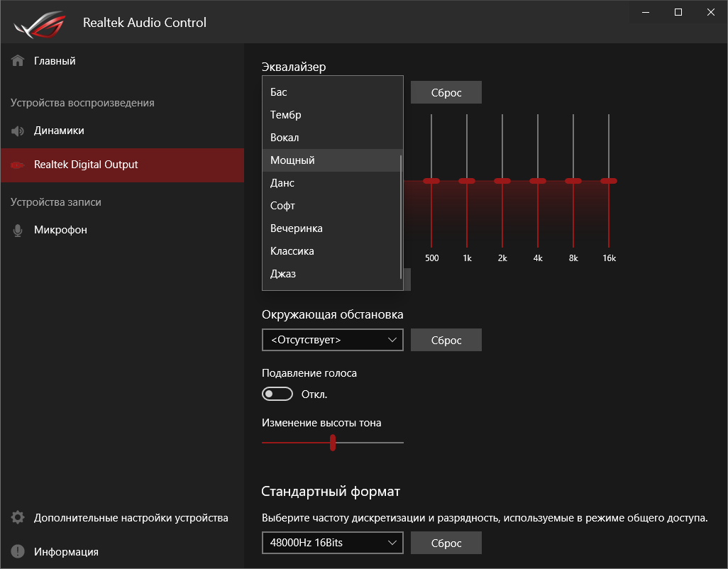Screen dimensions: 728x569
Task: Choose Мощный equalizer preset
Action: pos(331,160)
